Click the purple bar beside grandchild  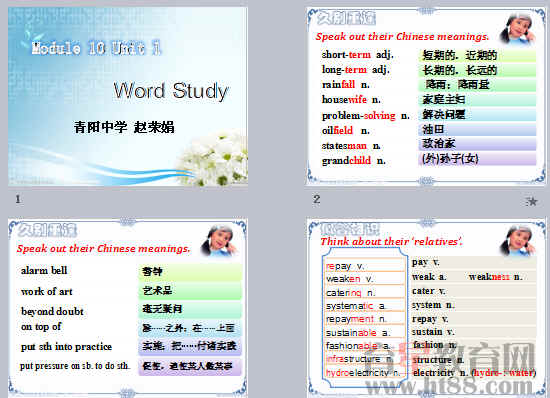click(x=477, y=159)
